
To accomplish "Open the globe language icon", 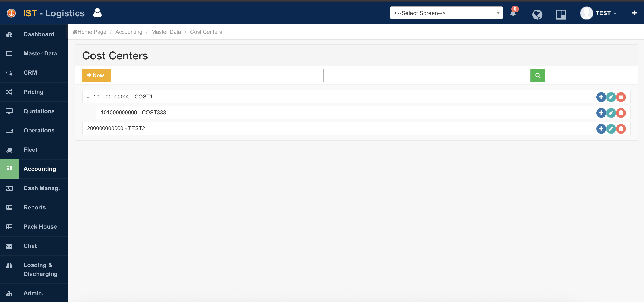I will (x=537, y=14).
